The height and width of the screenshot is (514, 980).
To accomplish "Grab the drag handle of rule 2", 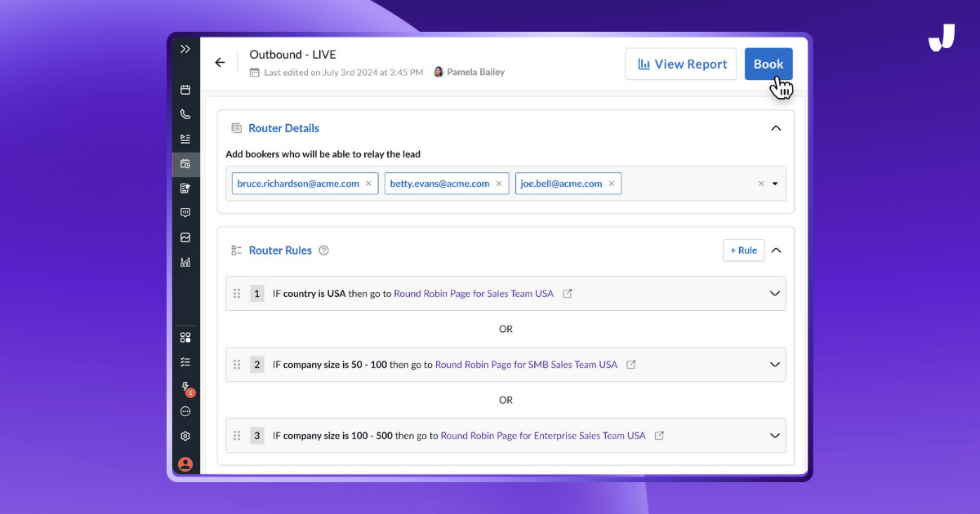I will tap(237, 365).
